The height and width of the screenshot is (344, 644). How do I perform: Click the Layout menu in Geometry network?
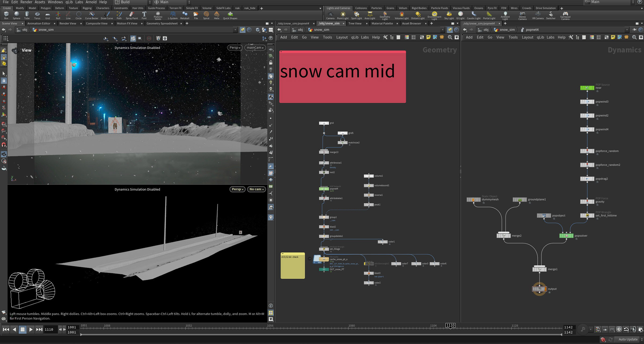click(342, 37)
